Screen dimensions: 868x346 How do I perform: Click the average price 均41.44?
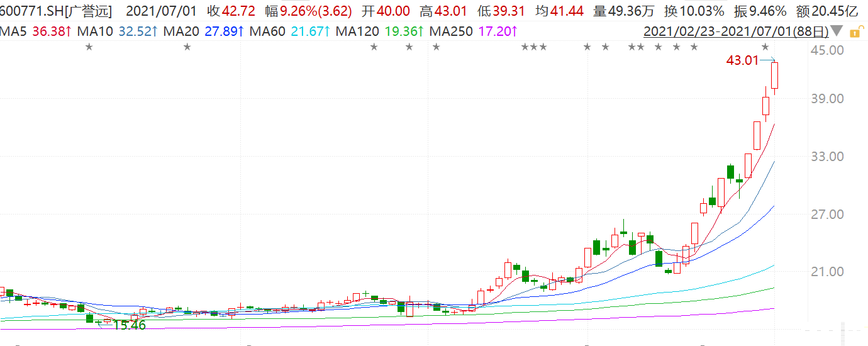(x=559, y=11)
